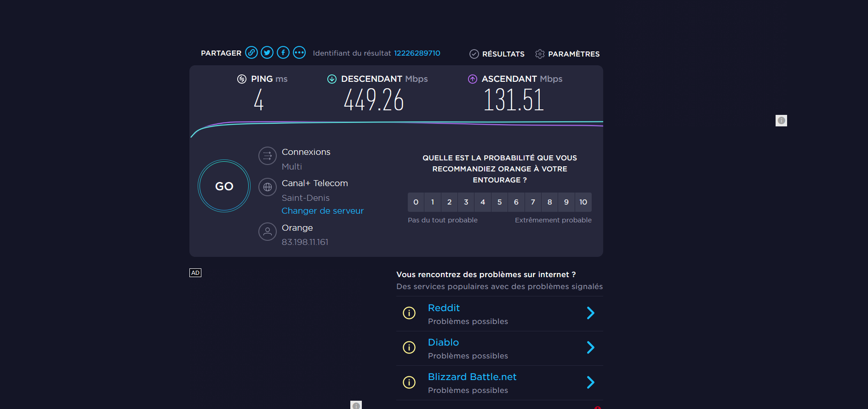Open the Résultats menu
This screenshot has height=409, width=868.
pyautogui.click(x=497, y=54)
